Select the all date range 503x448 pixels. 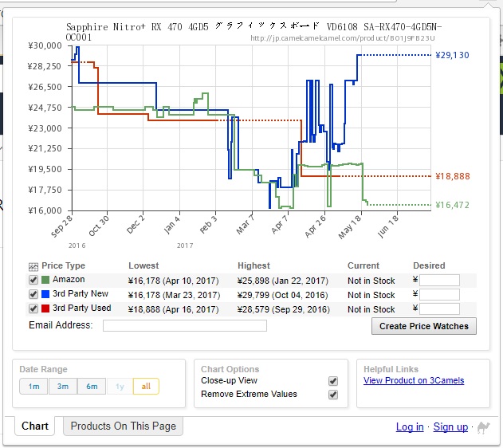click(x=146, y=387)
